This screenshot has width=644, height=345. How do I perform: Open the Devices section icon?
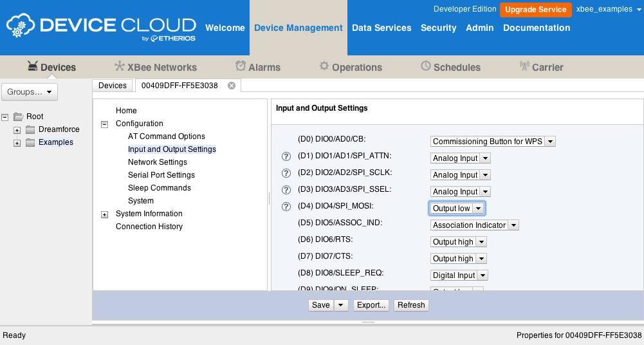[x=32, y=66]
